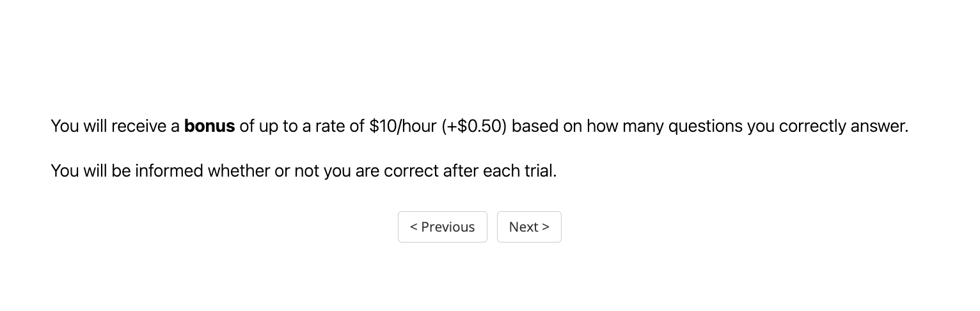980x311 pixels.
Task: Click the Next button
Action: [x=529, y=227]
